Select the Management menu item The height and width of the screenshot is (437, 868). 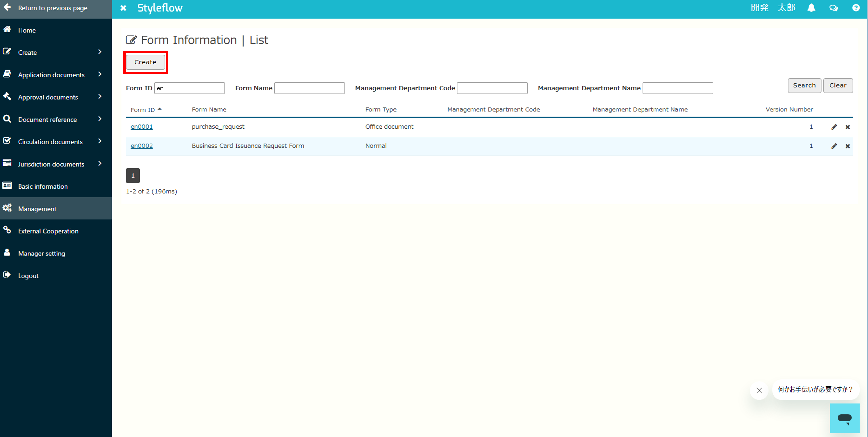(x=56, y=209)
